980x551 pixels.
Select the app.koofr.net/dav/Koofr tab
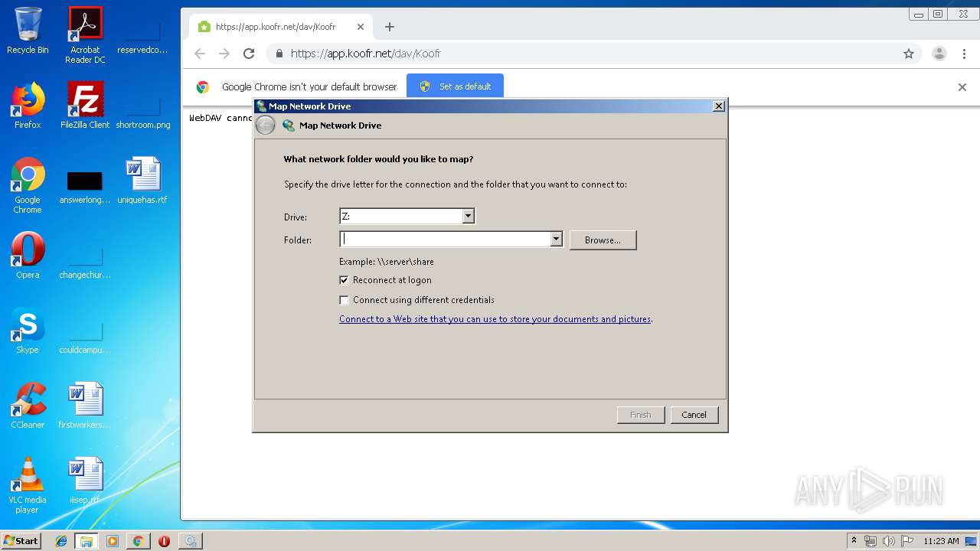tap(279, 27)
